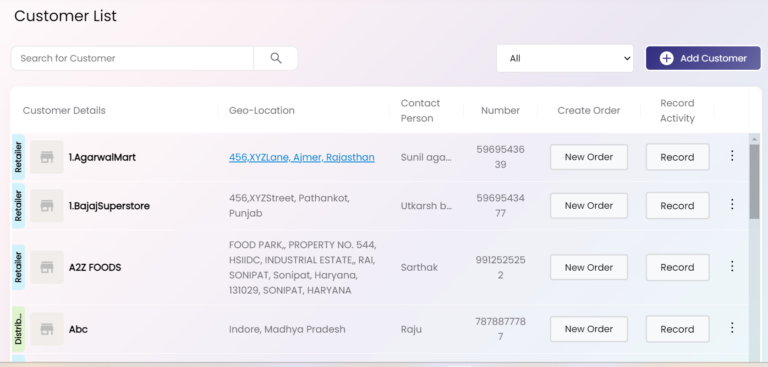Click the Retailer tag on 1.BajajSuperstore row
768x367 pixels.
click(x=18, y=206)
